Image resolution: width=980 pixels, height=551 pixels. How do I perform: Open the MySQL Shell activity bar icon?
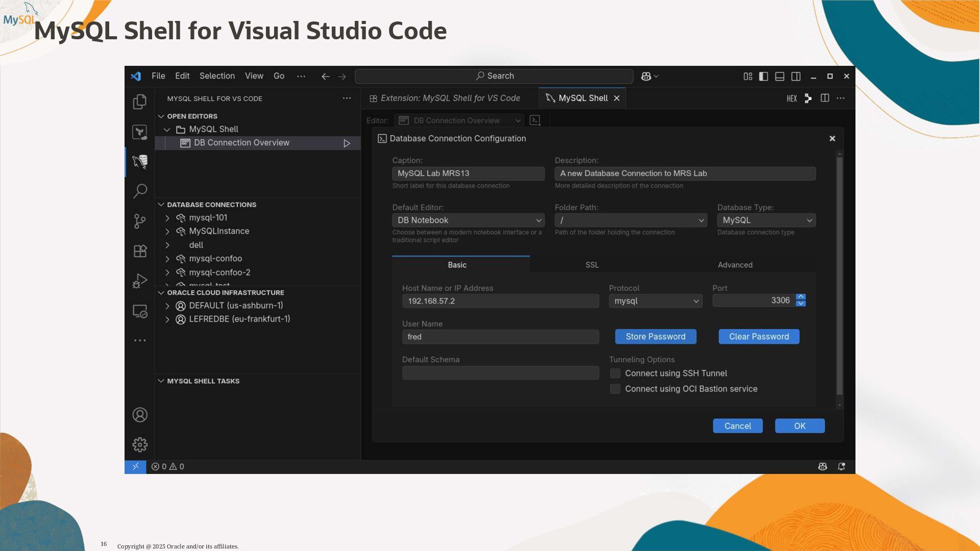pos(140,162)
